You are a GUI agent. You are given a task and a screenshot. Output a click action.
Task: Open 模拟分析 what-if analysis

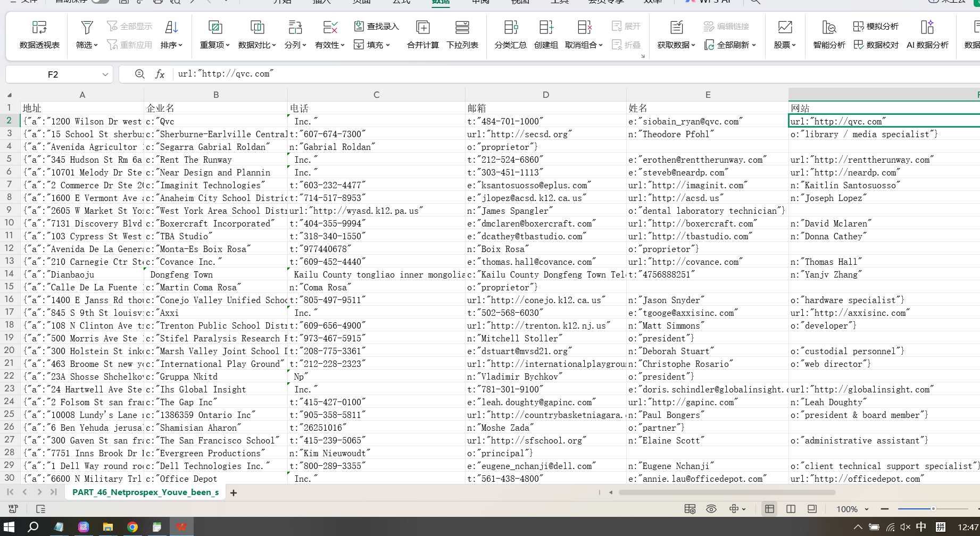[876, 26]
